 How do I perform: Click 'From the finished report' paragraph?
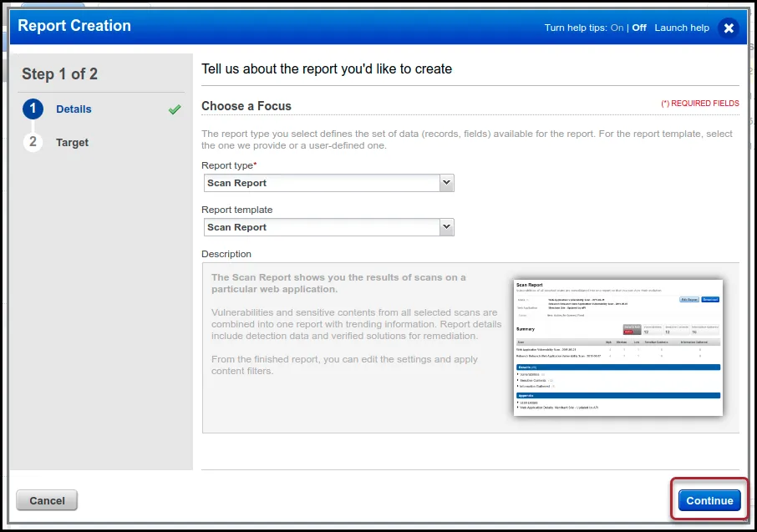coord(345,365)
